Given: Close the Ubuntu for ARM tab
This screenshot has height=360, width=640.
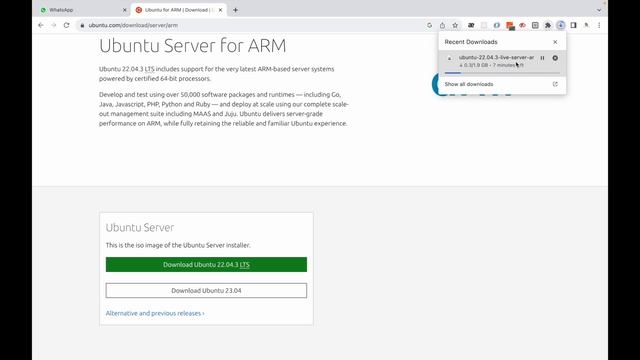Looking at the screenshot, I should (x=220, y=10).
